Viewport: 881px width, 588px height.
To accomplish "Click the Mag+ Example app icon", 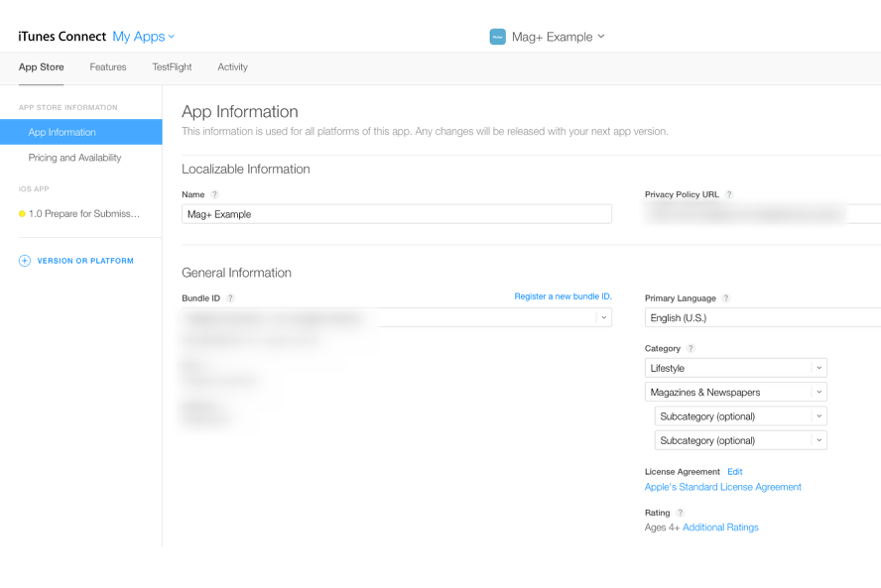I will [x=497, y=37].
